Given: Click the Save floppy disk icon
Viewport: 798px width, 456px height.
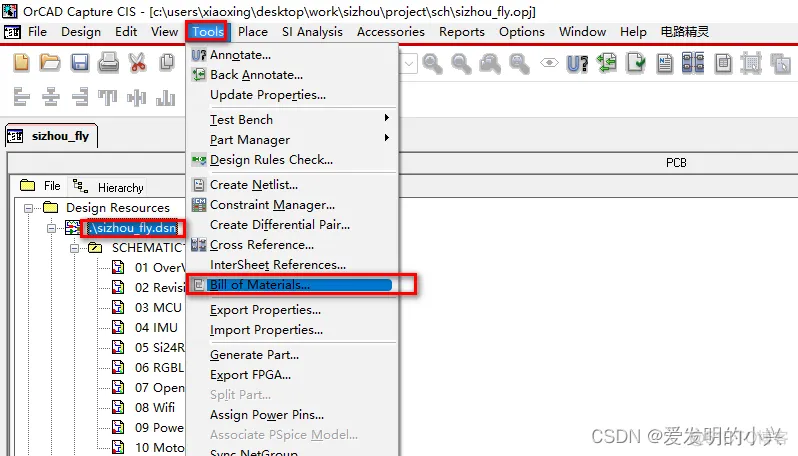Looking at the screenshot, I should point(79,63).
